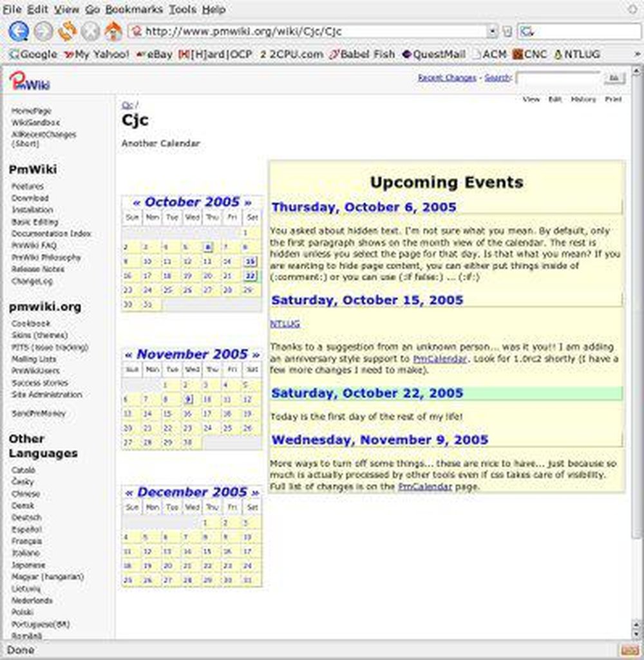
Task: Expand the address bar history dropdown
Action: 492,32
